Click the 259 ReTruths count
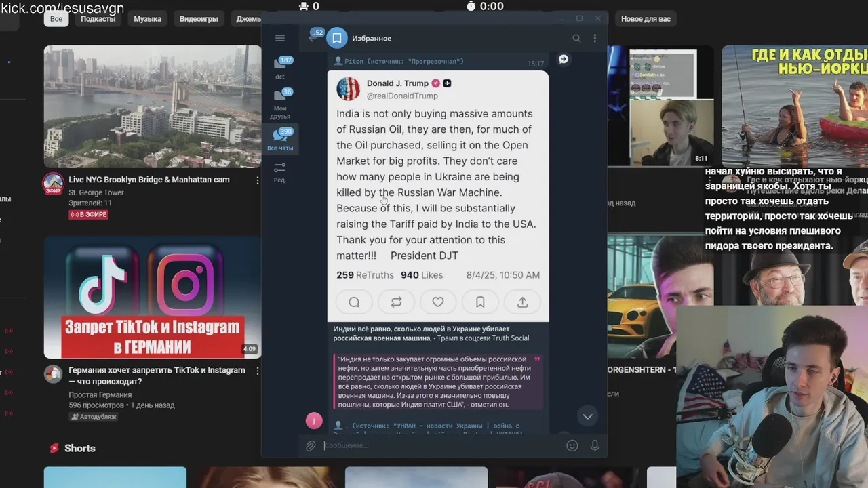The image size is (868, 488). coord(365,275)
